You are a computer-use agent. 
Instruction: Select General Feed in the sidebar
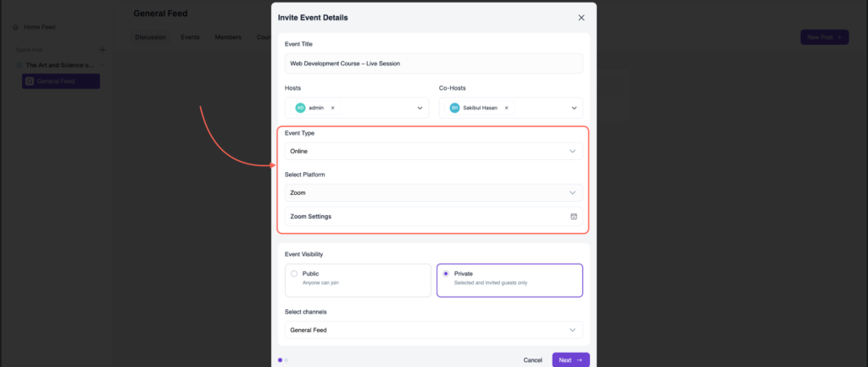tap(61, 81)
